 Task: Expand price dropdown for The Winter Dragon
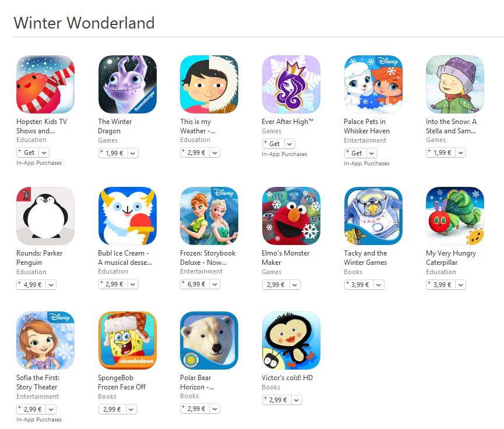click(133, 153)
